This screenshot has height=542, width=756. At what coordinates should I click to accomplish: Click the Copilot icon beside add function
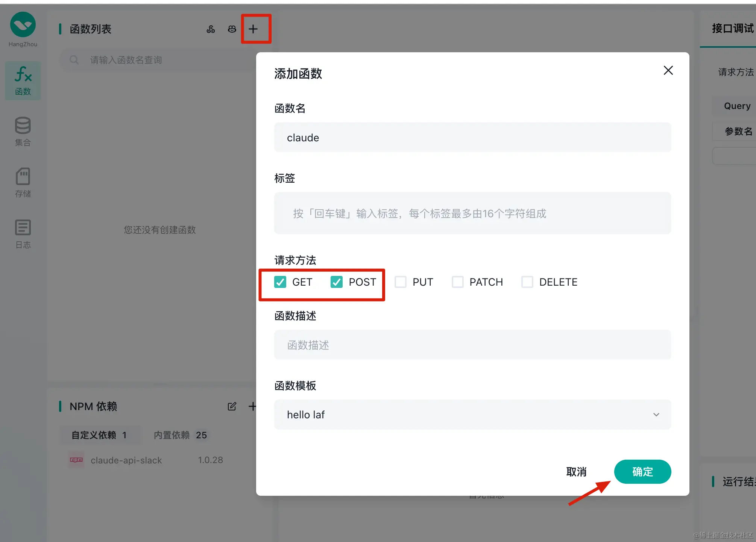pos(232,29)
